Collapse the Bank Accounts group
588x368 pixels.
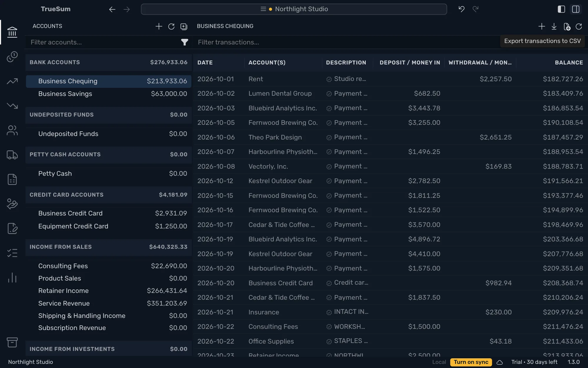coord(108,62)
